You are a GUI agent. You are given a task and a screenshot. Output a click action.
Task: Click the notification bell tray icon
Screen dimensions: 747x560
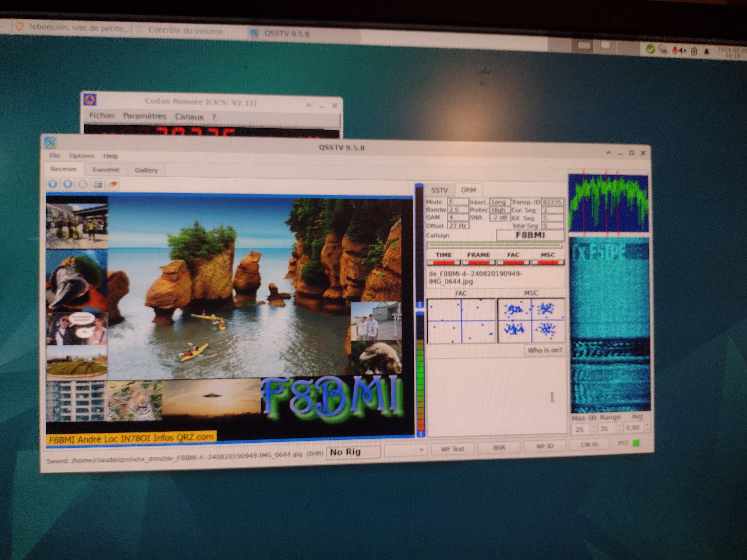point(706,51)
